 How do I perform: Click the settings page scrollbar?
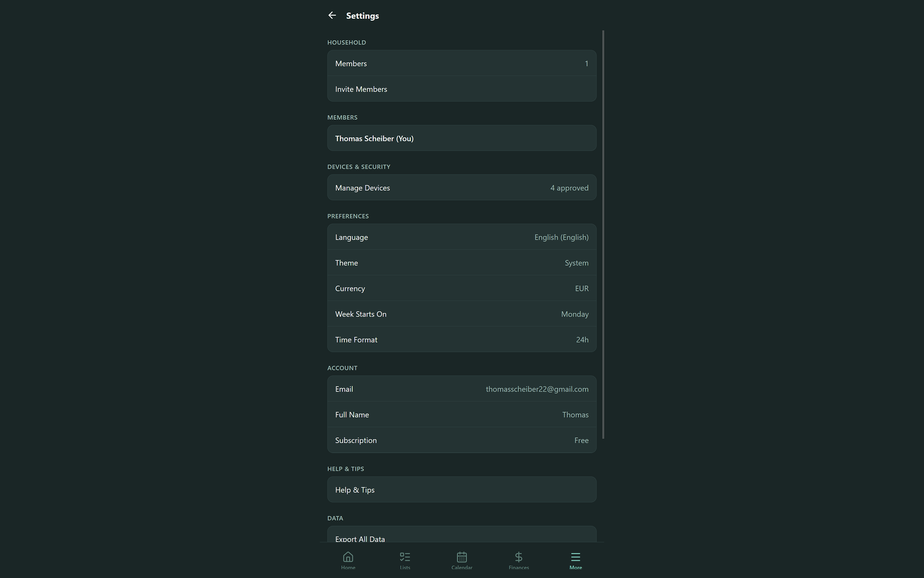pos(603,234)
